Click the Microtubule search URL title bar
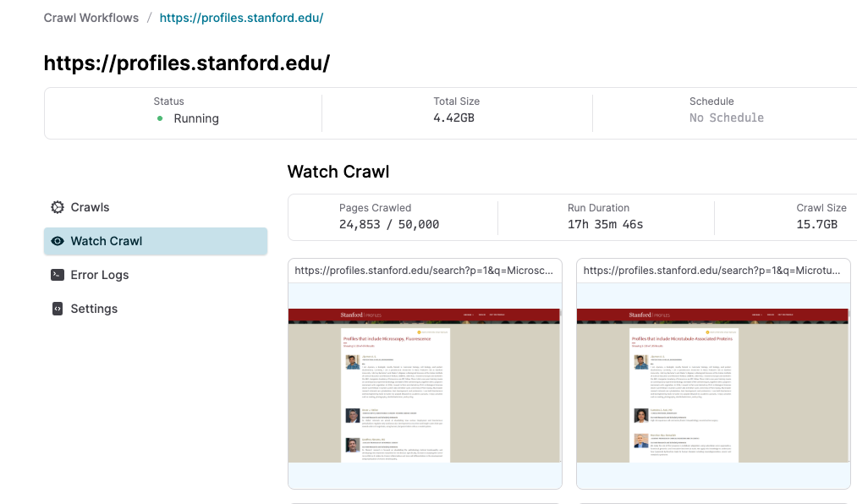 pyautogui.click(x=713, y=271)
